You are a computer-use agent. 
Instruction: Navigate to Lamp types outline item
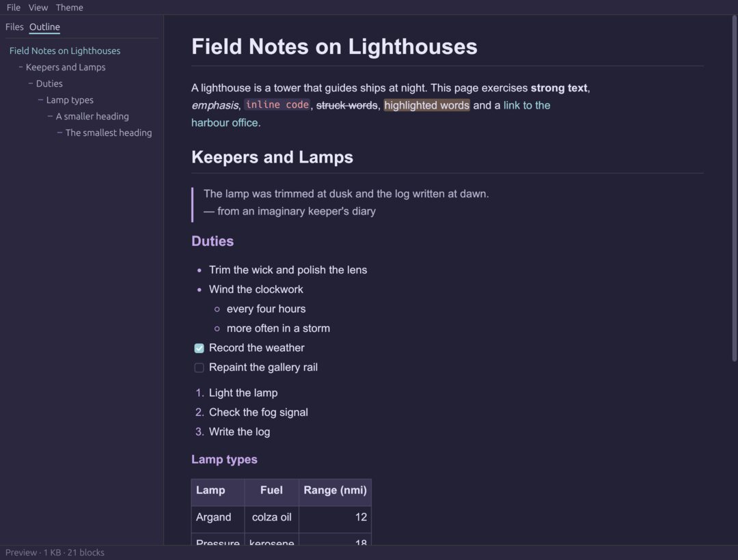point(70,100)
